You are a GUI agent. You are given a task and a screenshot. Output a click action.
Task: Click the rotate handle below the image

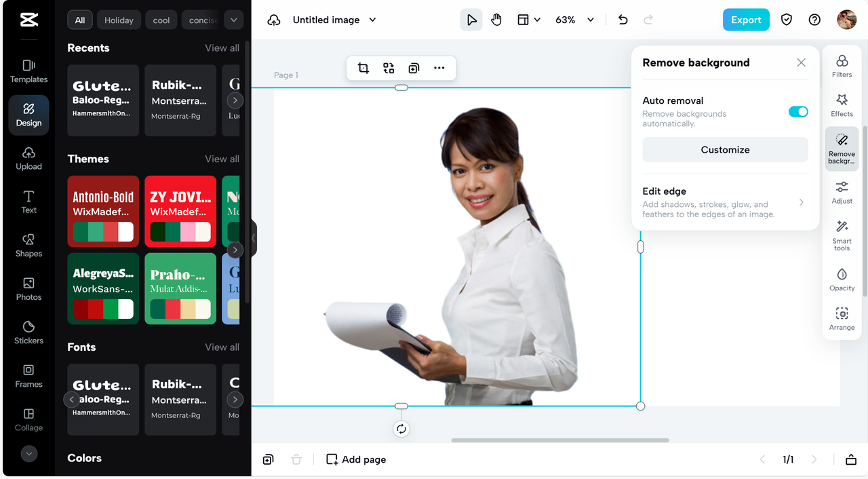point(401,429)
